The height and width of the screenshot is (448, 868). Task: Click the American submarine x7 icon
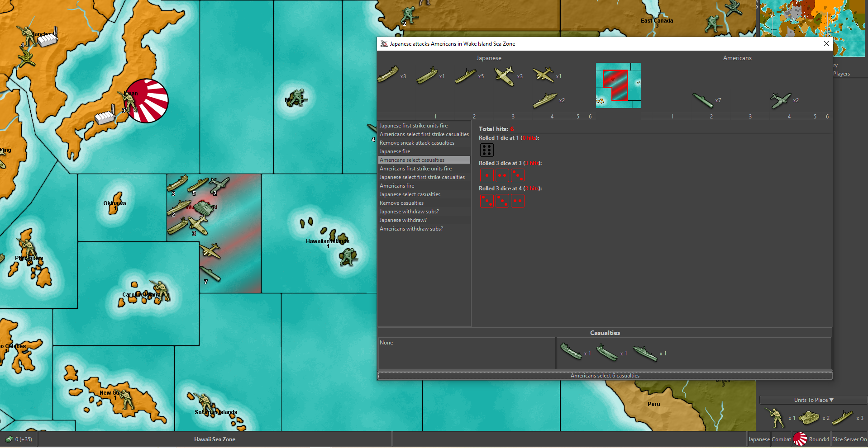click(x=703, y=100)
